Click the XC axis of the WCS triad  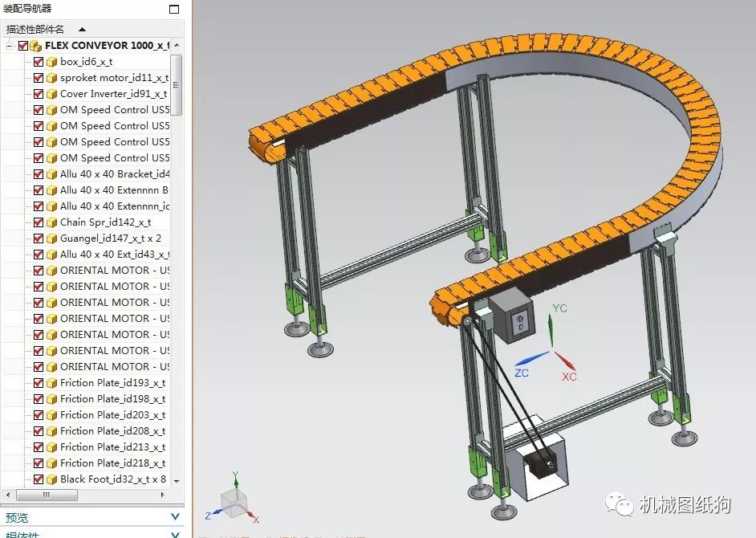pyautogui.click(x=564, y=361)
